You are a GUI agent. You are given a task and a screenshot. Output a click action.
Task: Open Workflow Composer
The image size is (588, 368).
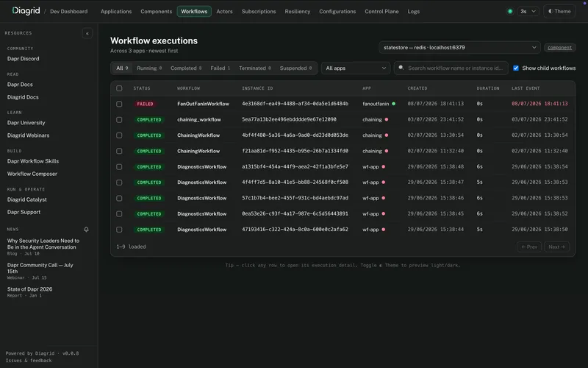pyautogui.click(x=32, y=174)
